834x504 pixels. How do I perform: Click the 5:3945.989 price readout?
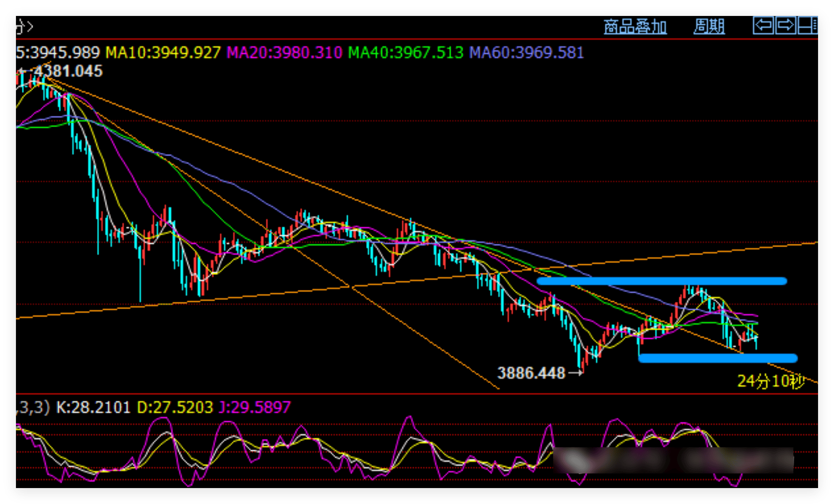point(58,53)
